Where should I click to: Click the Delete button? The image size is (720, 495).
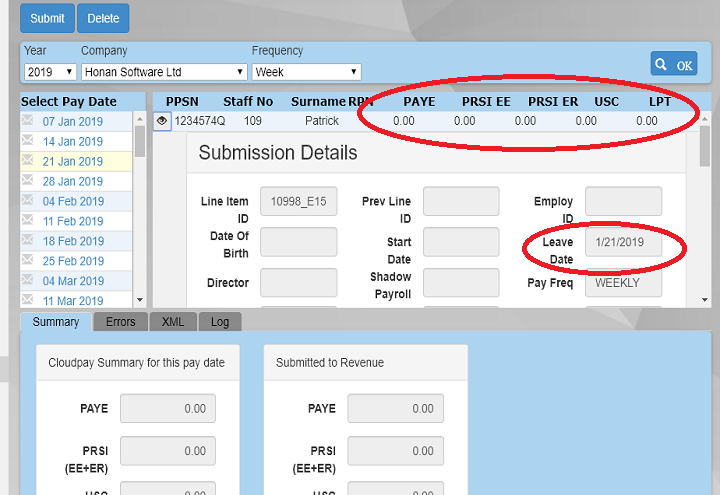coord(102,18)
